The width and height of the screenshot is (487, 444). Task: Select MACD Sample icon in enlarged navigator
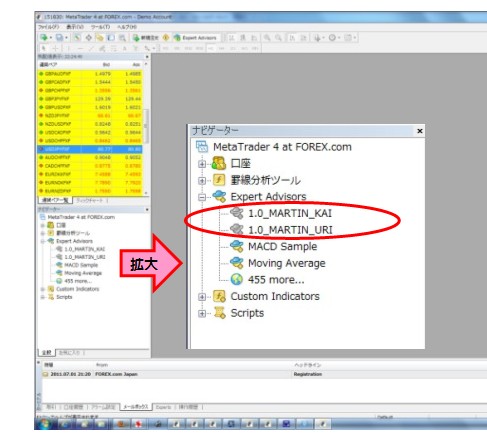pyautogui.click(x=237, y=246)
